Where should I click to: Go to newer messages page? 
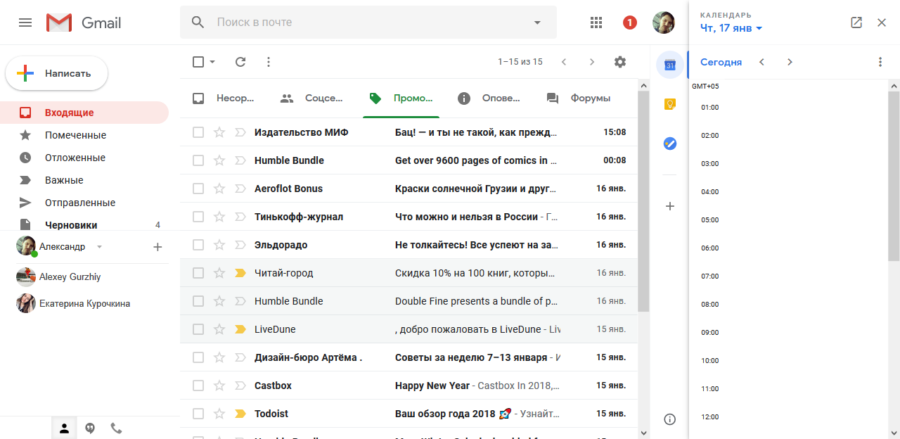(x=564, y=62)
